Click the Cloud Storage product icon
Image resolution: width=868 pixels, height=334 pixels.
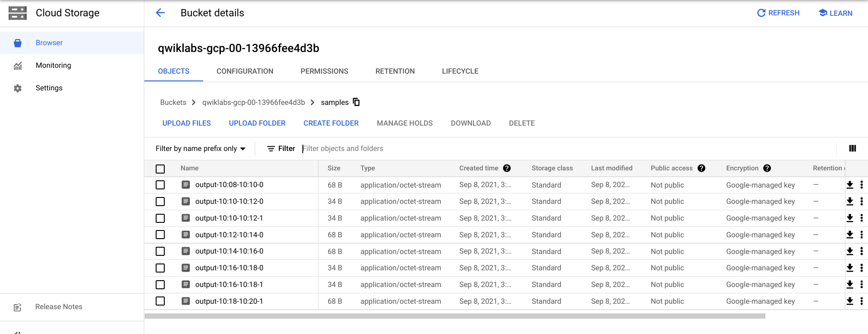click(x=18, y=13)
